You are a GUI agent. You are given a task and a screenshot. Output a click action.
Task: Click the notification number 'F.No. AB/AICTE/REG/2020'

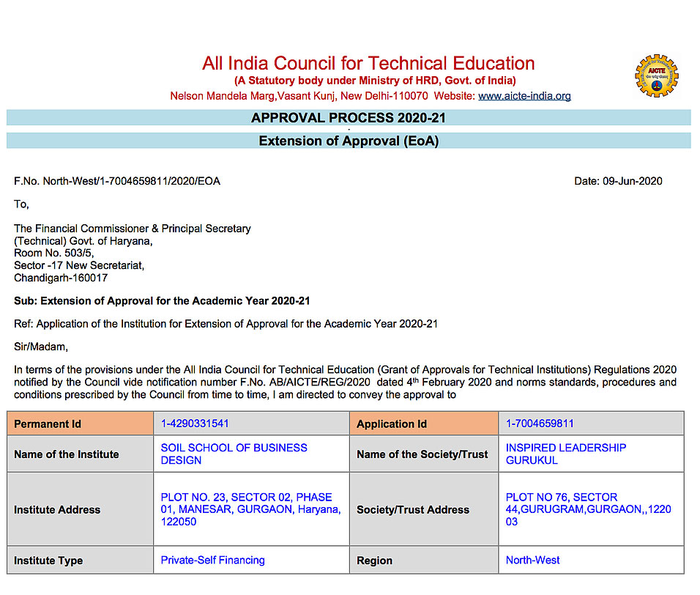[x=305, y=382]
